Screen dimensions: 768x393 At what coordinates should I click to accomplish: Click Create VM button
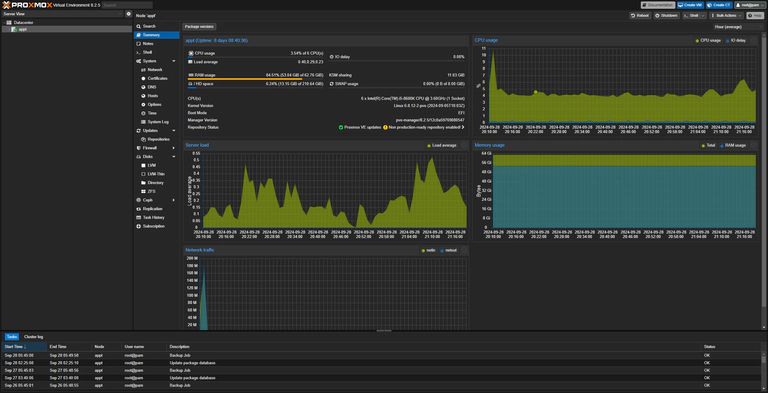pos(690,5)
